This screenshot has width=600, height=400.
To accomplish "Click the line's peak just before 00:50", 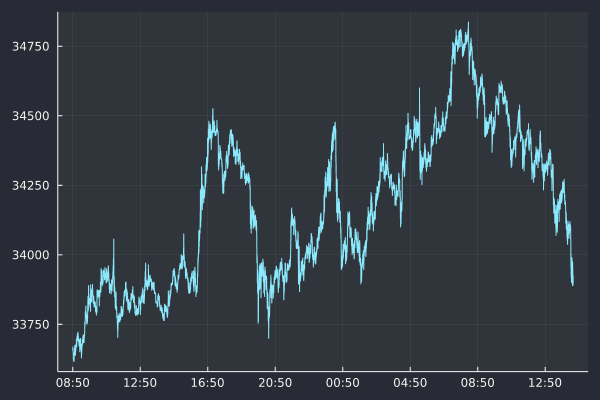I will pos(335,124).
